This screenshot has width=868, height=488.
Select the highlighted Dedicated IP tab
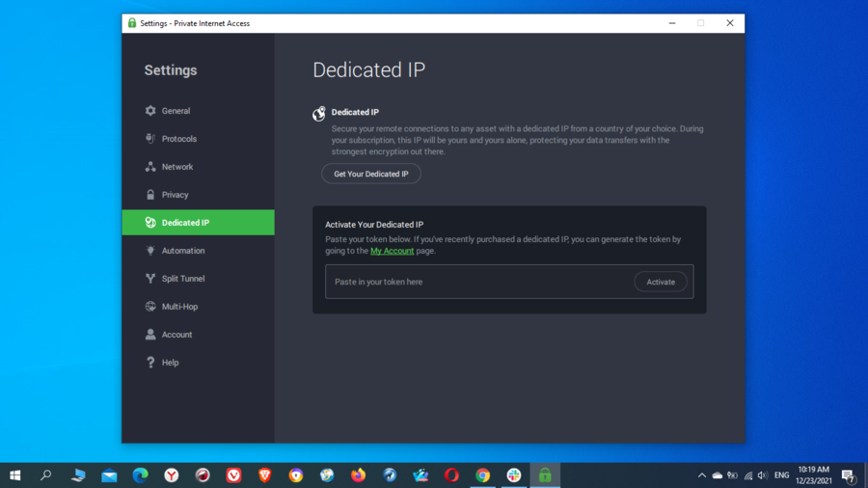(198, 223)
